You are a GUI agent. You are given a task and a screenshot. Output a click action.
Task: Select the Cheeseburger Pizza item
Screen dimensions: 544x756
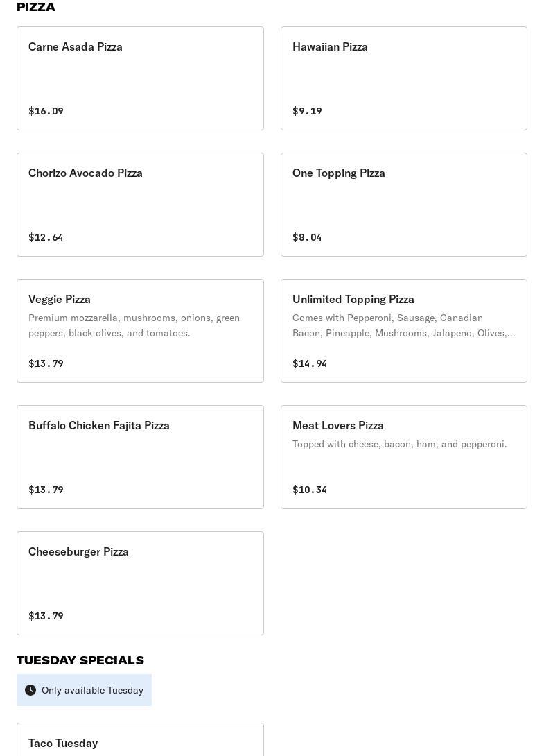pyautogui.click(x=140, y=583)
